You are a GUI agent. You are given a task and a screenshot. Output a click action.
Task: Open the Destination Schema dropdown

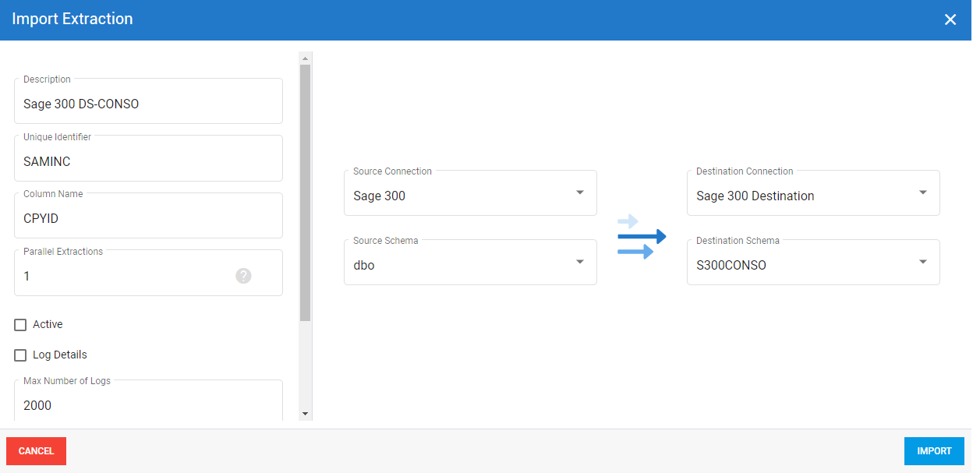click(813, 263)
